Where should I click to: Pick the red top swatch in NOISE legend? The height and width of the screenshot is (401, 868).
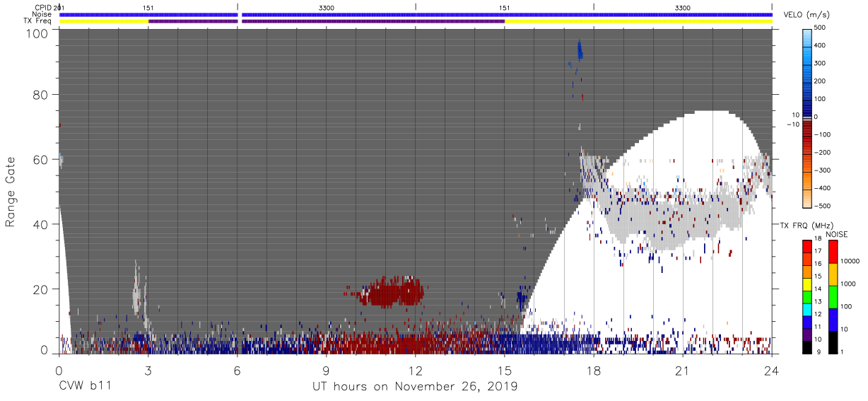tap(832, 252)
